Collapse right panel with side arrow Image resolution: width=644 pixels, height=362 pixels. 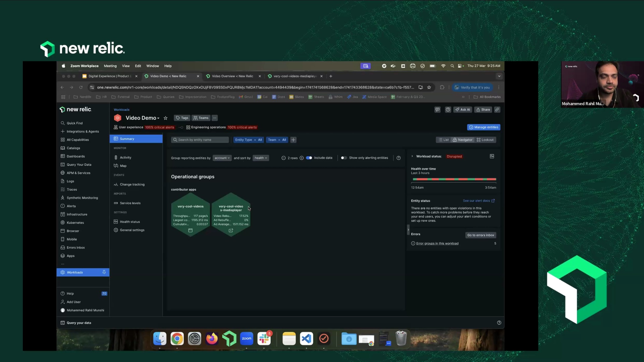pyautogui.click(x=408, y=230)
